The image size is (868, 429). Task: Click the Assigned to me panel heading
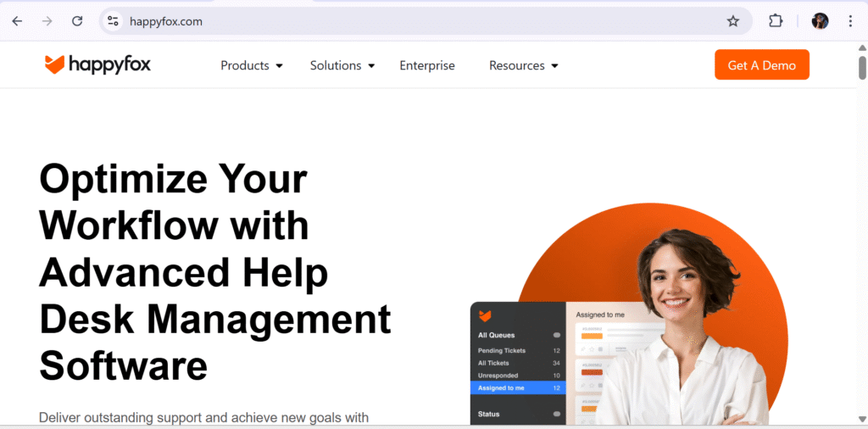(x=600, y=315)
